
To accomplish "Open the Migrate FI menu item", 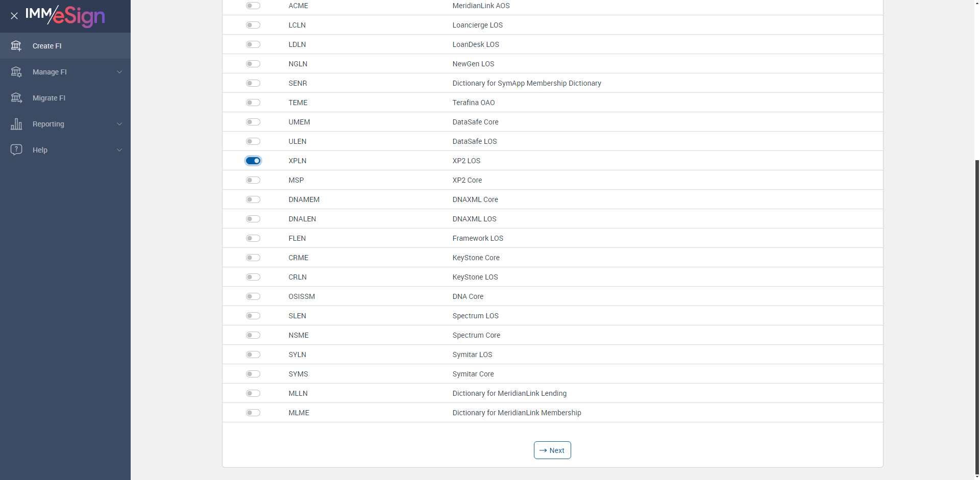I will click(x=65, y=98).
